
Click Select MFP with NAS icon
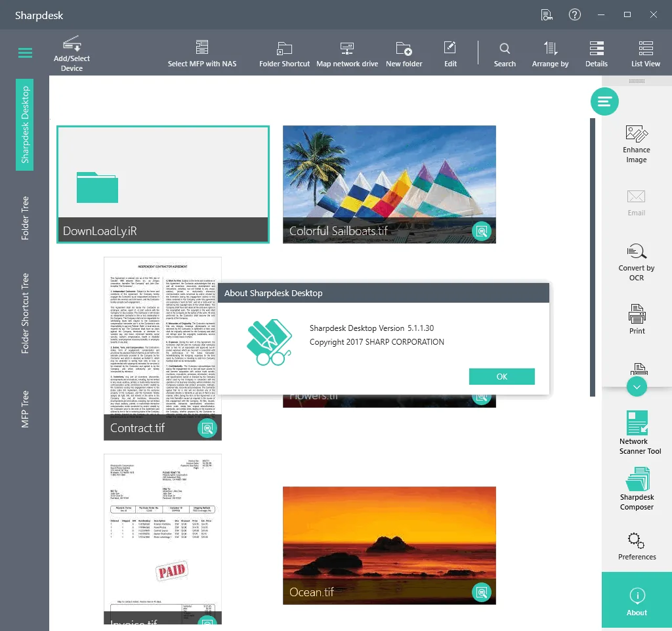click(x=202, y=47)
